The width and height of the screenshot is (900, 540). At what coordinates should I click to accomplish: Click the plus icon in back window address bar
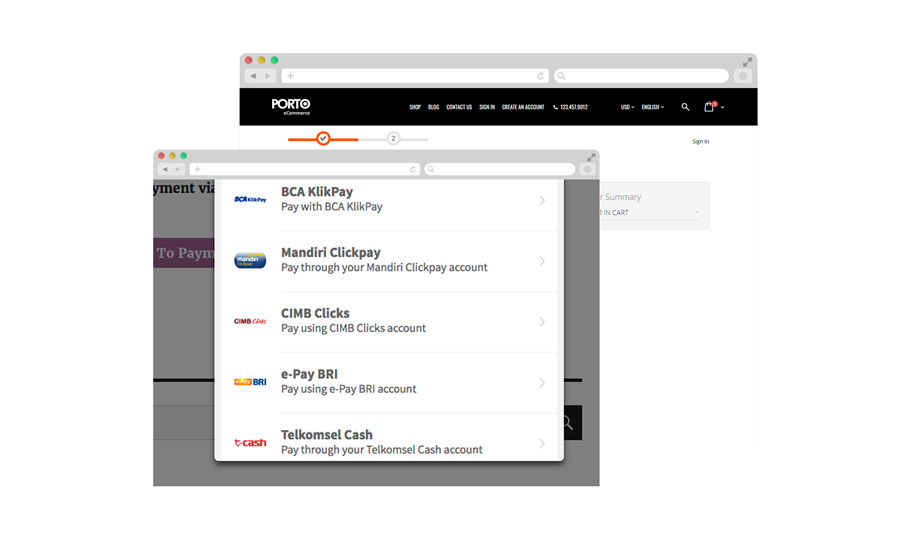coord(290,76)
